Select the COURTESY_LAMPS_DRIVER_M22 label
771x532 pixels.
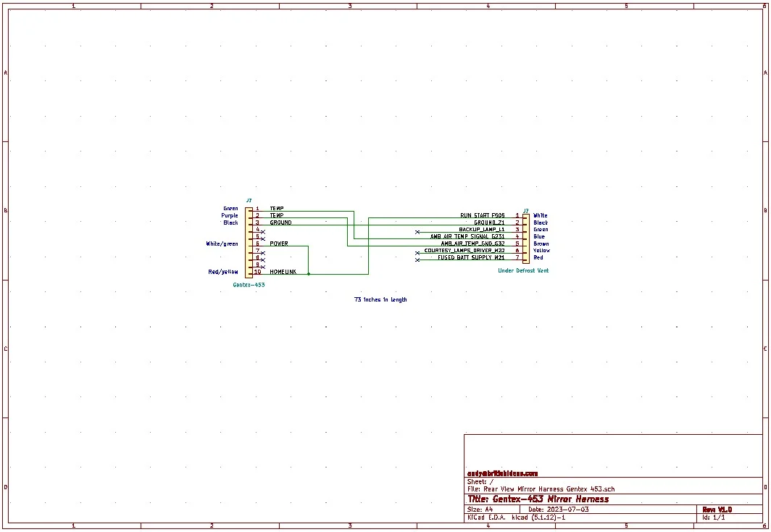464,250
